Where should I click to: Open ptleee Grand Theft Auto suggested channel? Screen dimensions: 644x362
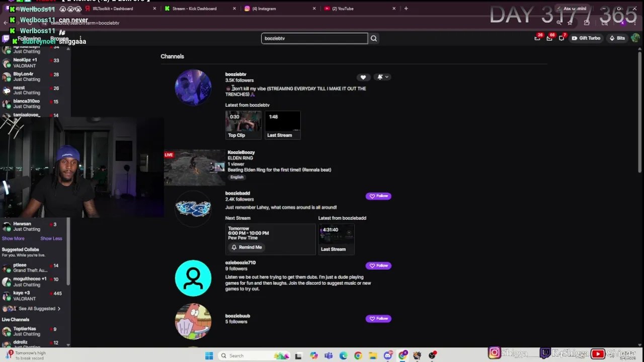pos(34,267)
